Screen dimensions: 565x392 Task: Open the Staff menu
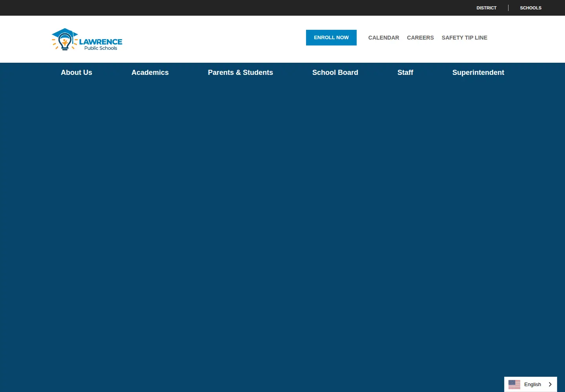point(405,73)
